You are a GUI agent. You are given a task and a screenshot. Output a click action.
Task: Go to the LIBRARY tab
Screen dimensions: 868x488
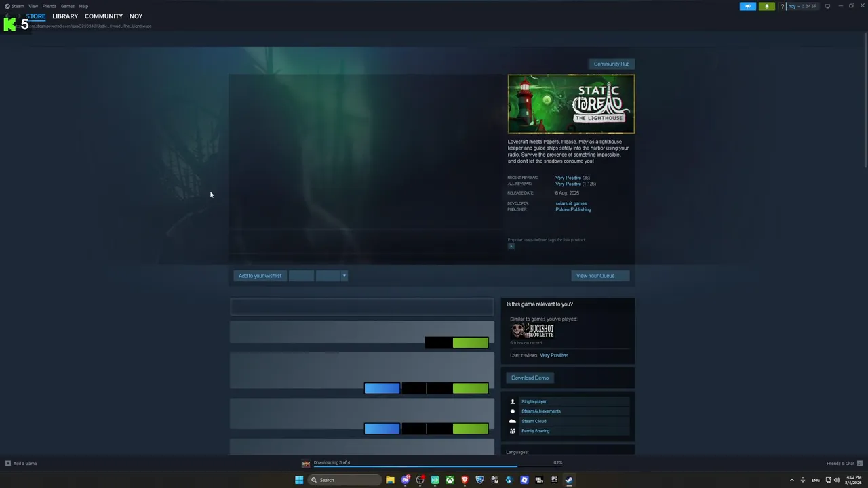pyautogui.click(x=65, y=16)
